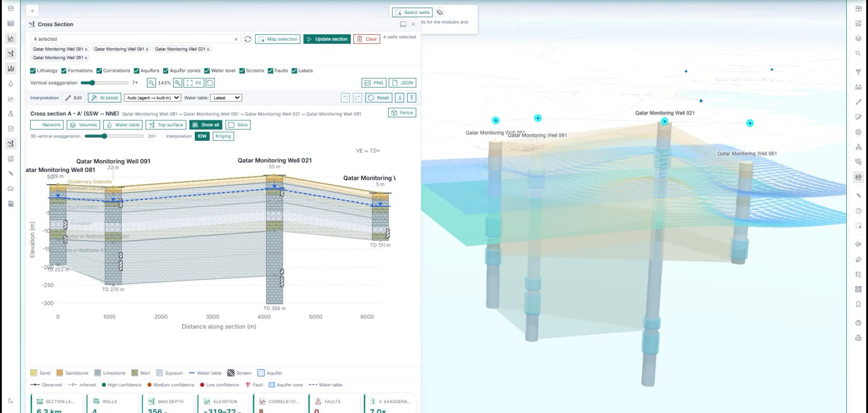Click the refresh wells icon
Viewport: 868px width, 413px height.
pyautogui.click(x=248, y=39)
